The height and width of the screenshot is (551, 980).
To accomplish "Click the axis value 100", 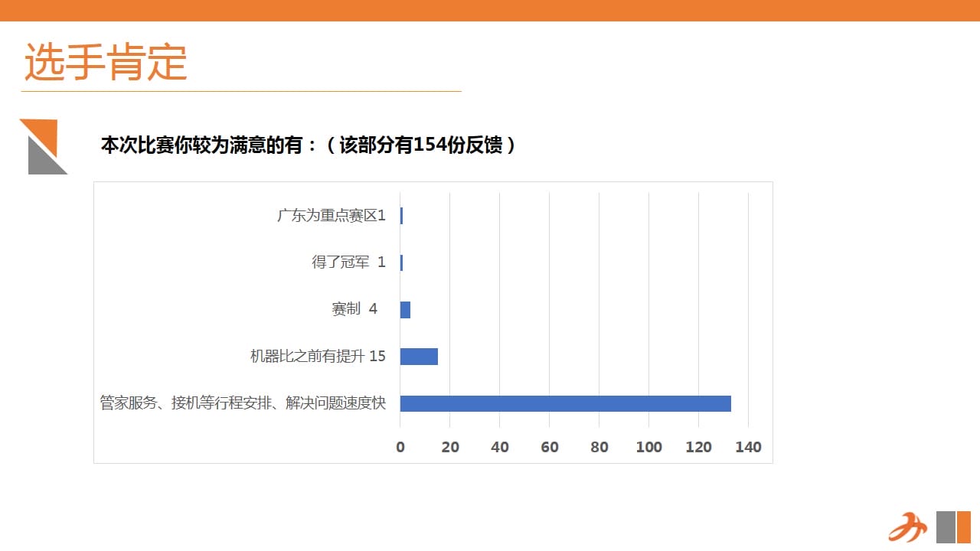I will [649, 447].
